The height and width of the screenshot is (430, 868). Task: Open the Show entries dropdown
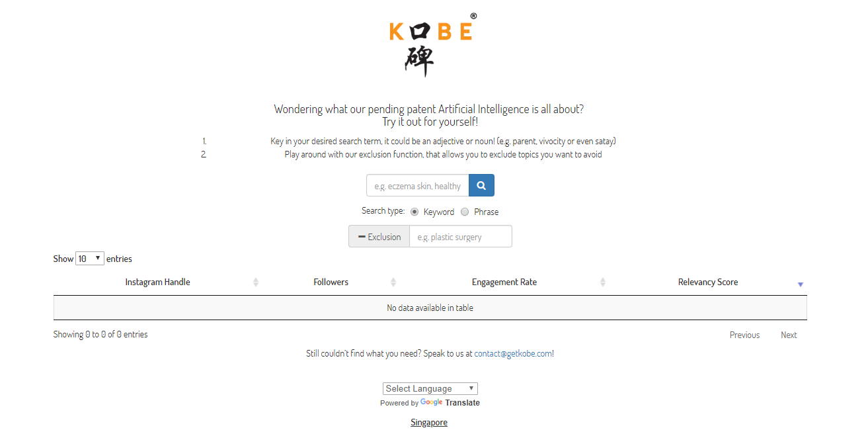coord(90,259)
